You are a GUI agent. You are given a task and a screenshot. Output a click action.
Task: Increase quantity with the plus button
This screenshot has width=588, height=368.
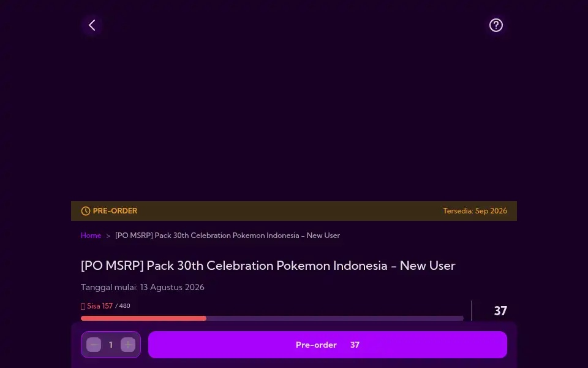click(128, 345)
